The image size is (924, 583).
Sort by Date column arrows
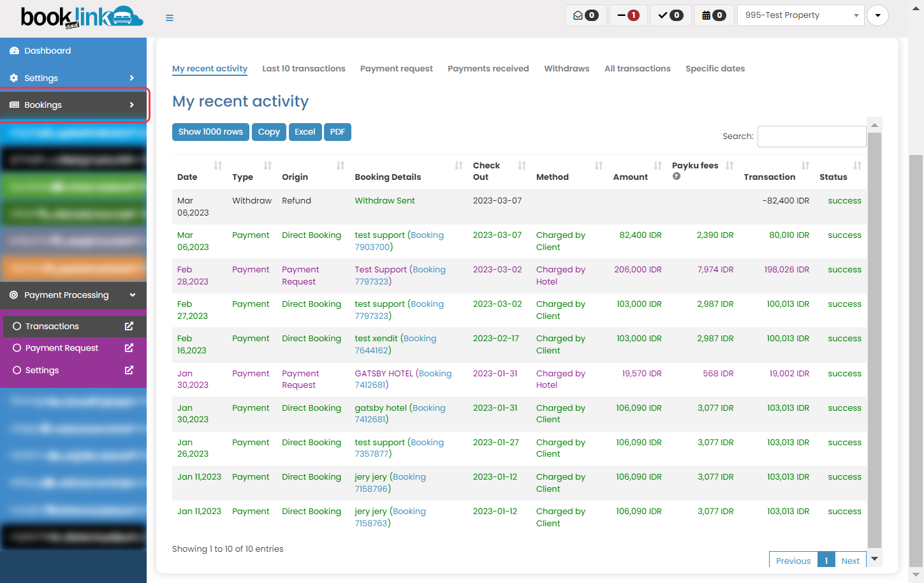point(218,166)
